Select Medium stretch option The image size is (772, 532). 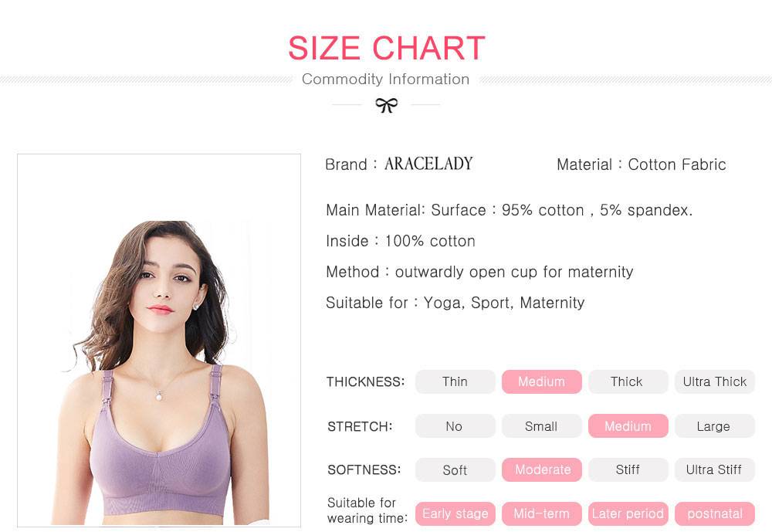click(628, 426)
